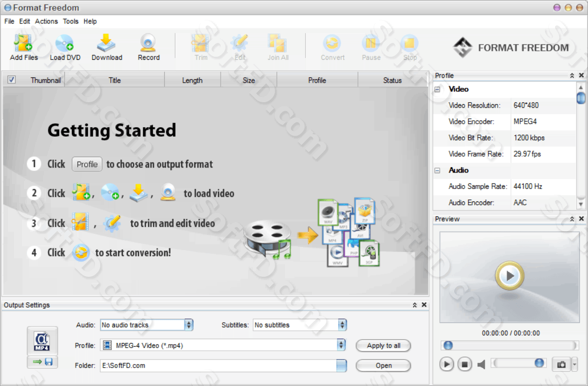Click the Profile button in Getting Started step 1
Screen dimensions: 588x386
(87, 164)
